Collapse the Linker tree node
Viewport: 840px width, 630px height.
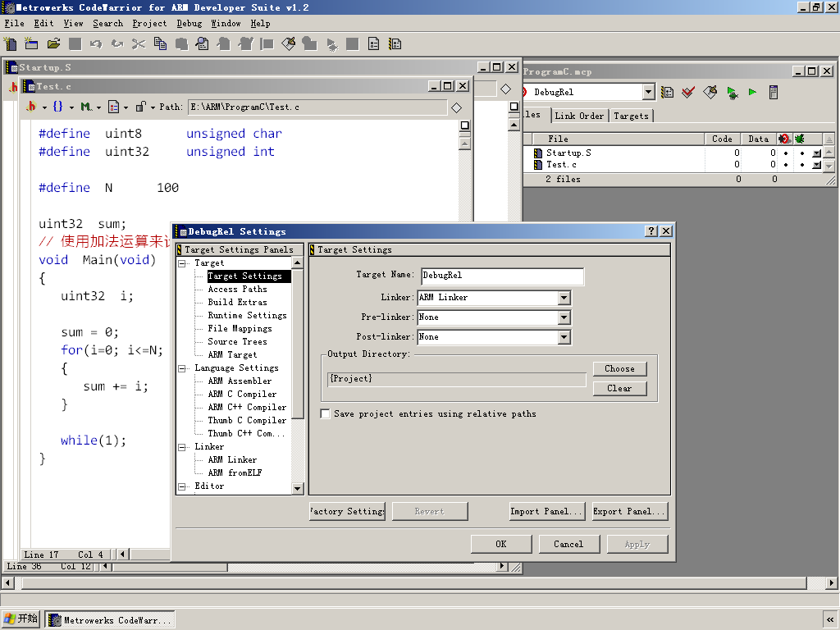182,447
